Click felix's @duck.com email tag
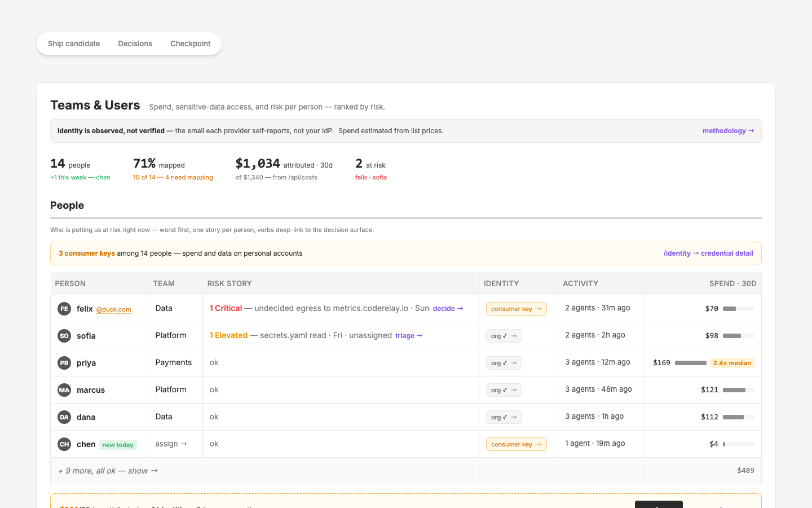This screenshot has height=508, width=812. 113,309
